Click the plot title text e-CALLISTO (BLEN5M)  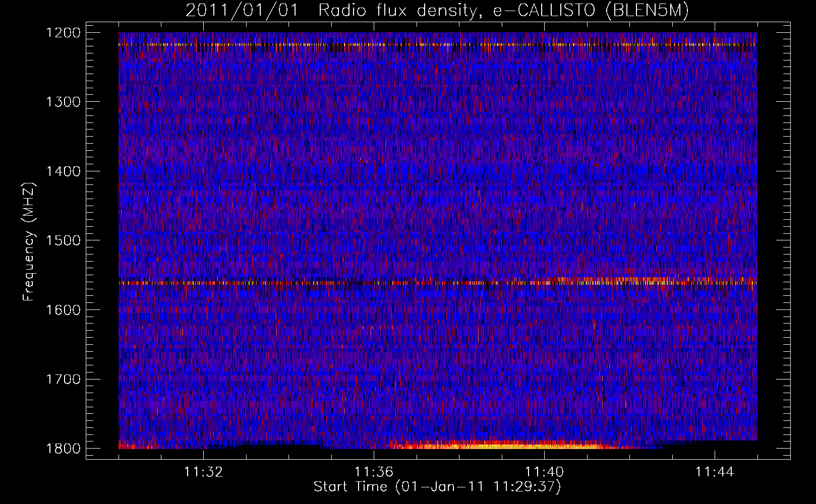591,11
